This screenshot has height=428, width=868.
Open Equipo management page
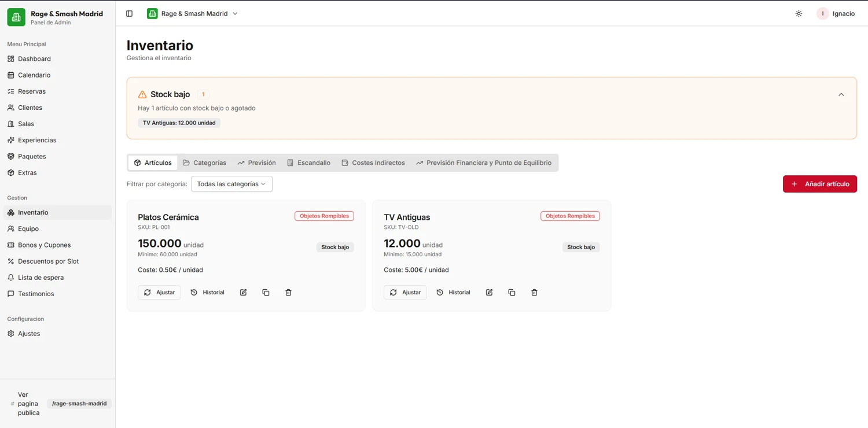point(57,228)
